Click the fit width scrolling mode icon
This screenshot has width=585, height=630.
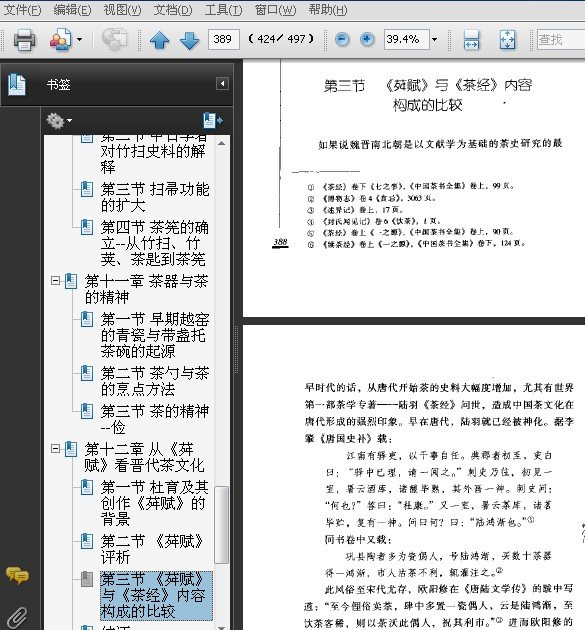tap(471, 40)
